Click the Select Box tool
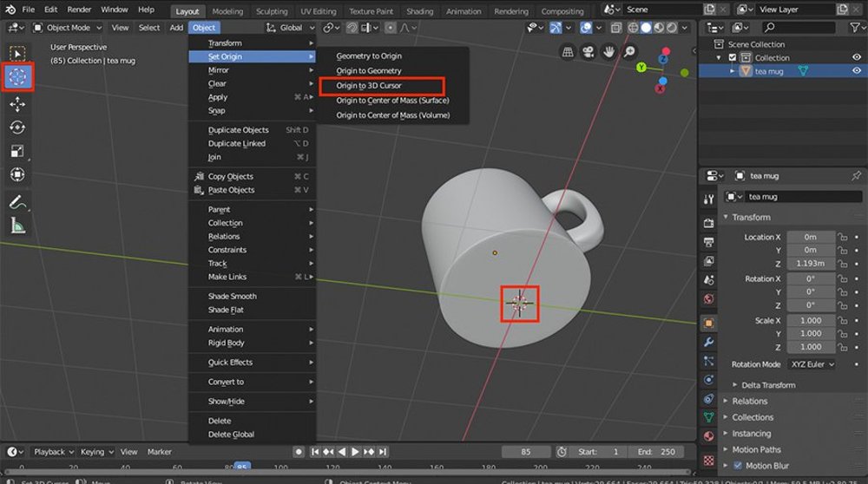Screen dimensions: 868x484 pyautogui.click(x=17, y=54)
